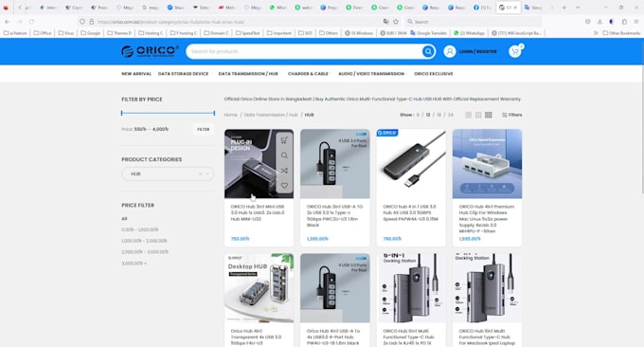The height and width of the screenshot is (347, 644).
Task: Open the Data Transmission / Hub breadcrumb
Action: (271, 115)
